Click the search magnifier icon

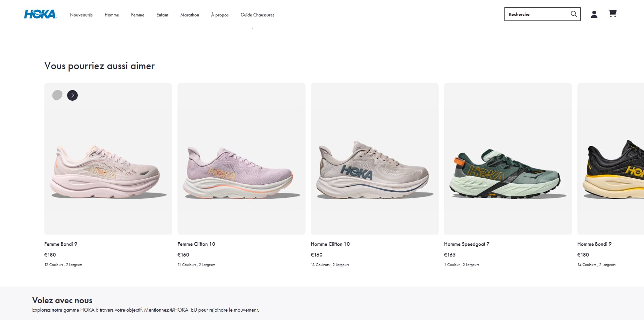pos(574,14)
